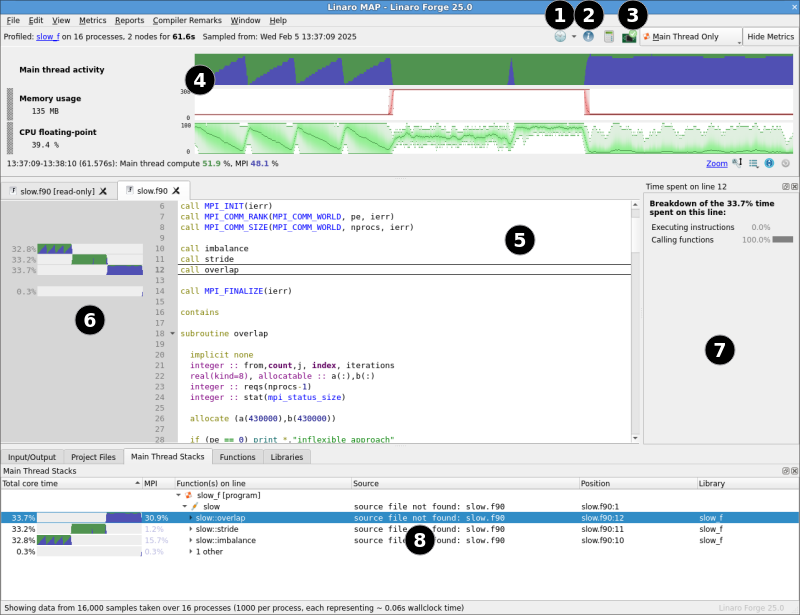Screen dimensions: 800x615
Task: Open the Compiler Remarks menu
Action: coord(187,20)
